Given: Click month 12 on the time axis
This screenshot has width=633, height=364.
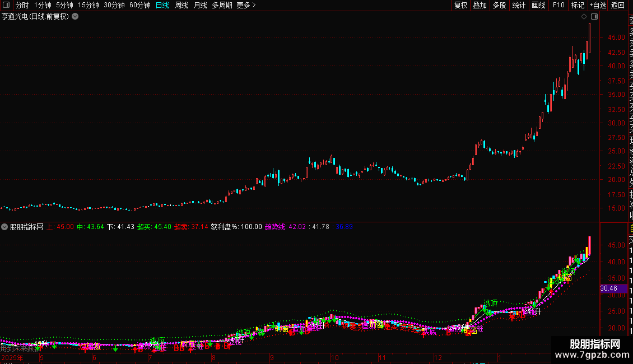Looking at the screenshot, I should pyautogui.click(x=438, y=357).
